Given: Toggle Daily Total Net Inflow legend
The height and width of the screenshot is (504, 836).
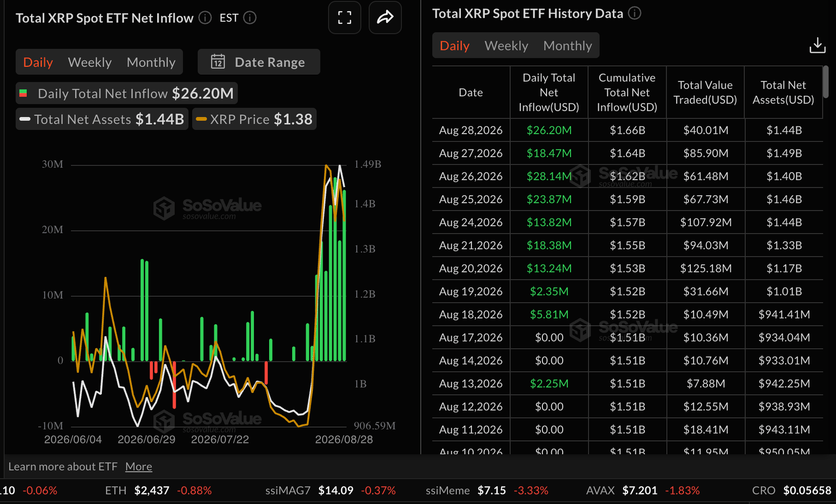Looking at the screenshot, I should point(126,93).
